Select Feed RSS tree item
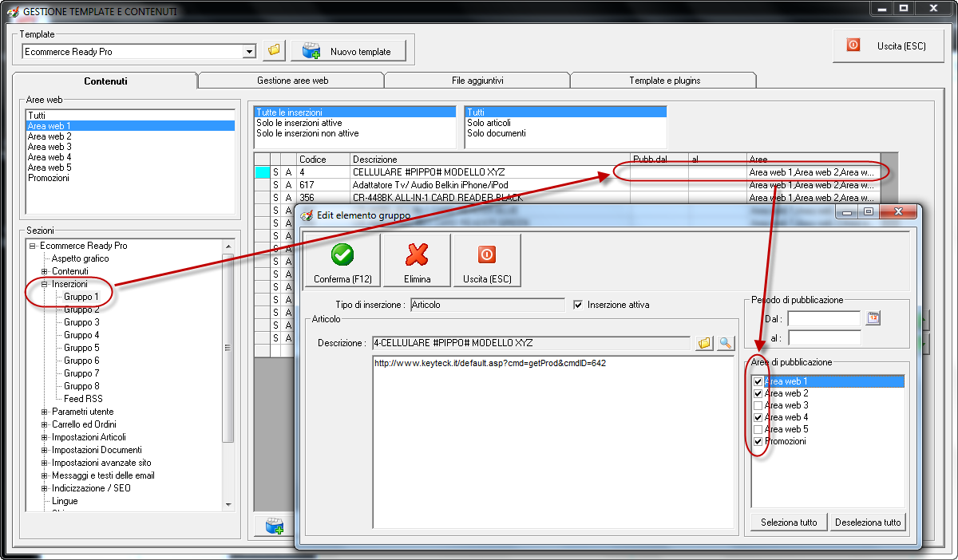 coord(83,399)
